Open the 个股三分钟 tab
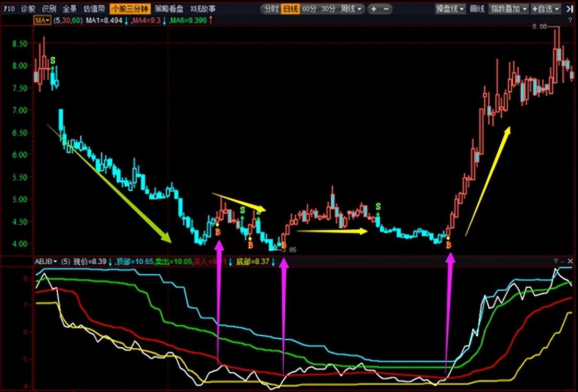 pos(129,9)
